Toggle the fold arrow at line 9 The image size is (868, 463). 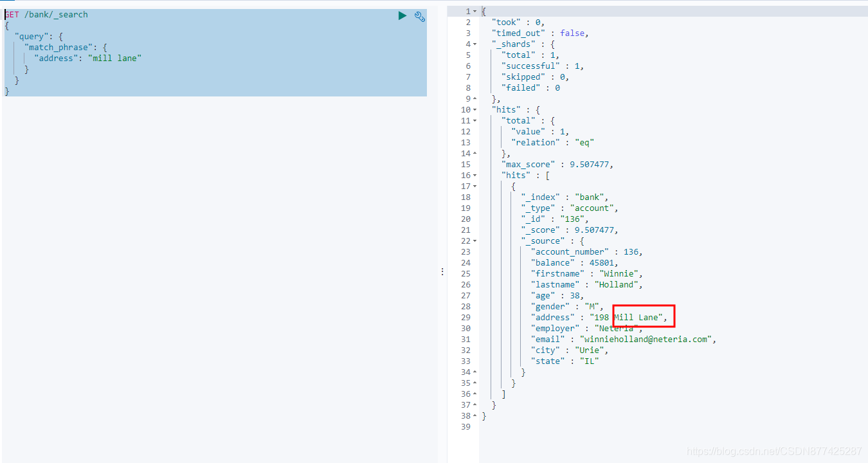(475, 99)
